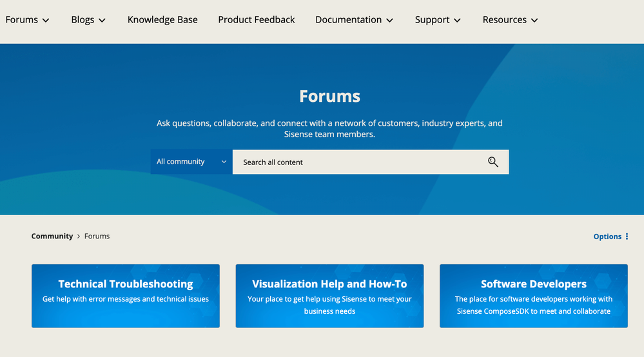Open the Support menu label
This screenshot has width=644, height=357.
(432, 20)
